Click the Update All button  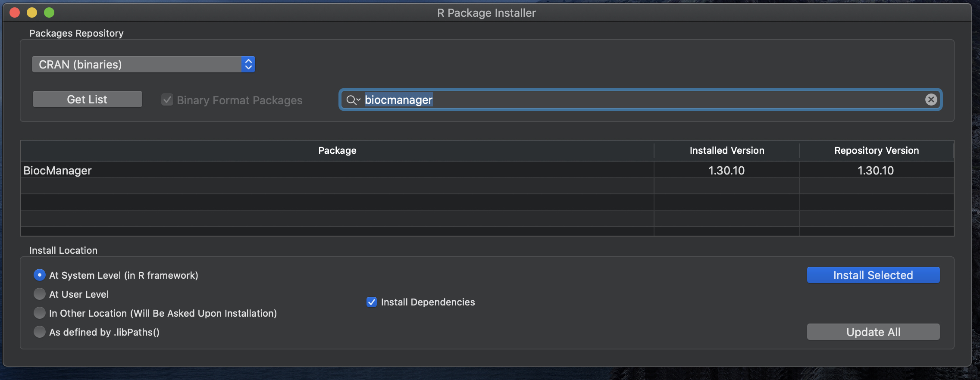pos(873,332)
